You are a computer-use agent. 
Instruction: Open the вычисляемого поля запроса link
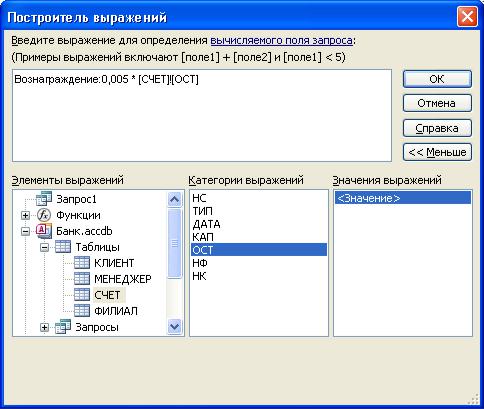pyautogui.click(x=281, y=40)
